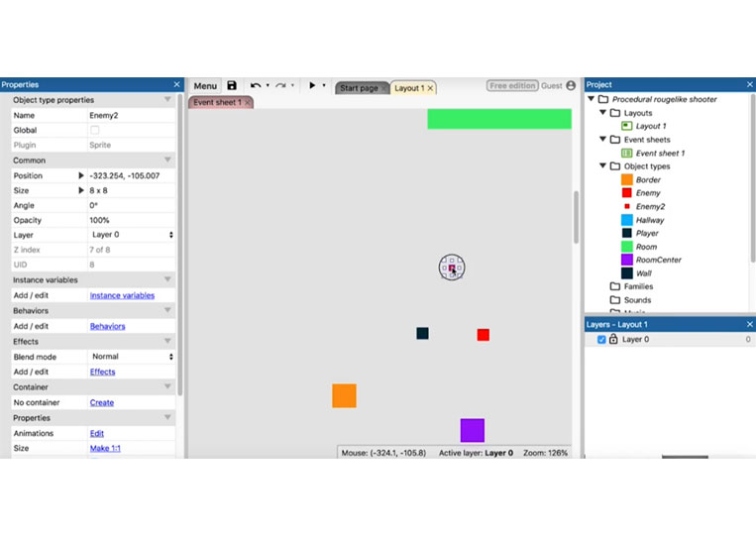Open the Menu button
The image size is (756, 536).
[x=205, y=86]
